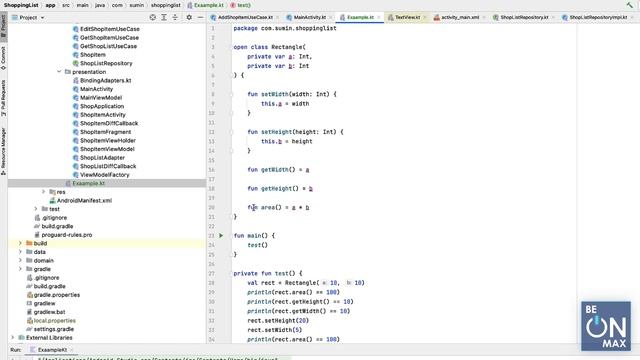640x360 pixels.
Task: Hide the Project panel with minus icon
Action: [200, 17]
